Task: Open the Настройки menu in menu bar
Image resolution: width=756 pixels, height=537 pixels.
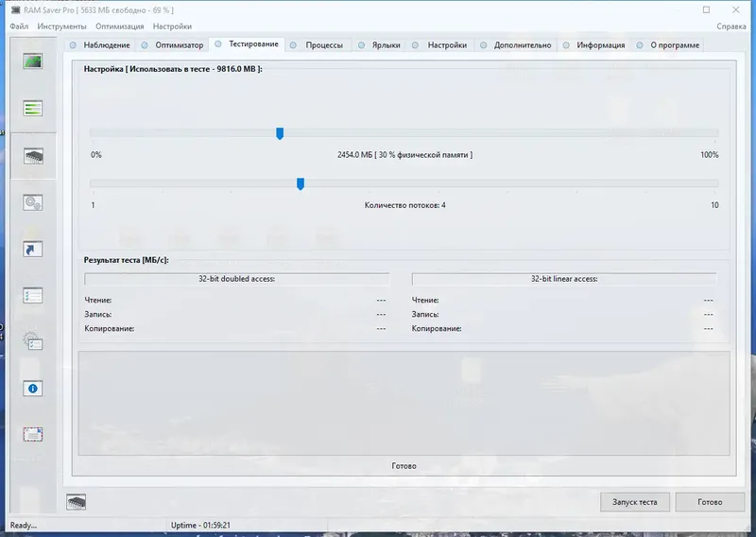Action: pos(172,26)
